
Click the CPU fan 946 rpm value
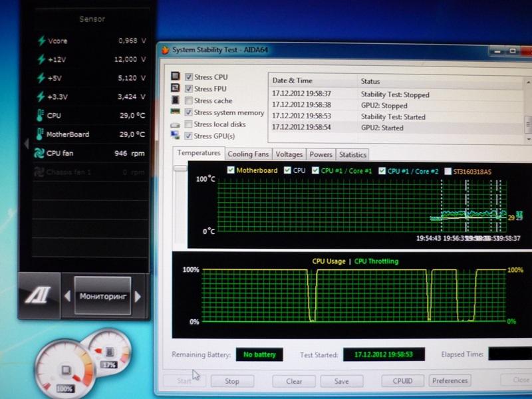click(x=130, y=154)
